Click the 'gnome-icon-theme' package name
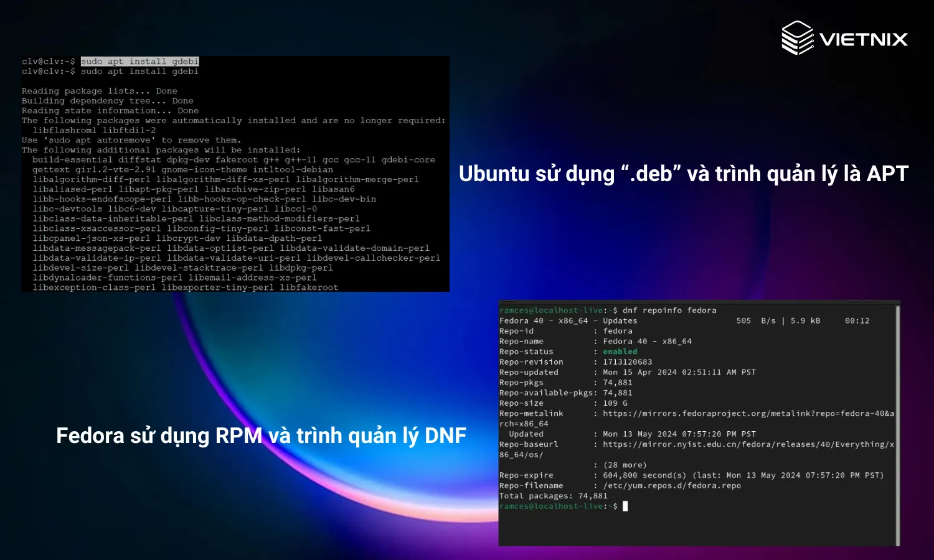Image resolution: width=934 pixels, height=560 pixels. [204, 169]
